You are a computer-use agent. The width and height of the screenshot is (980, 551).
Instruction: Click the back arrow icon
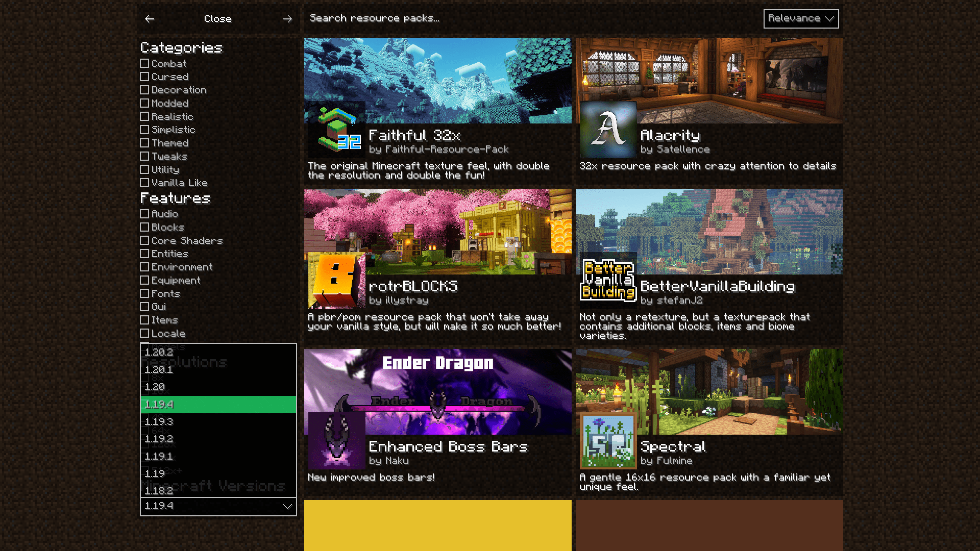(150, 19)
